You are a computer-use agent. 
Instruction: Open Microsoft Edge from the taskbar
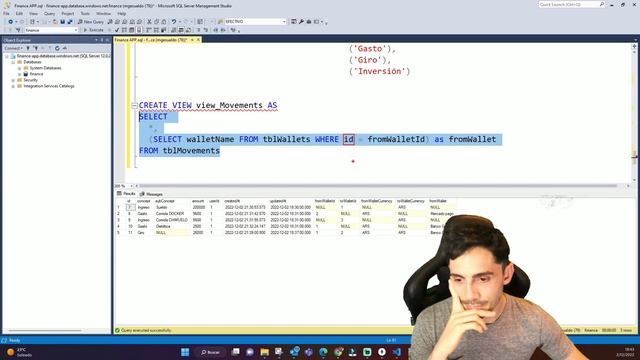coord(323,352)
